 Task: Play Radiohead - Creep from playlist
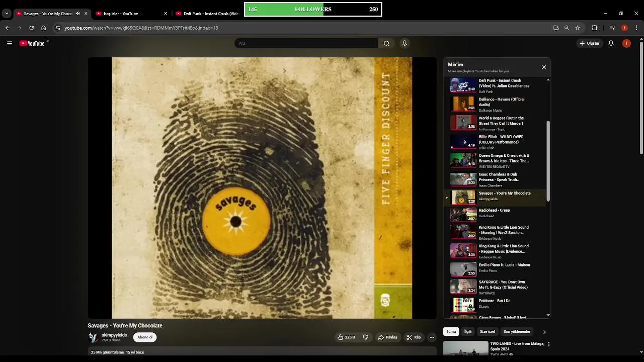click(x=496, y=214)
